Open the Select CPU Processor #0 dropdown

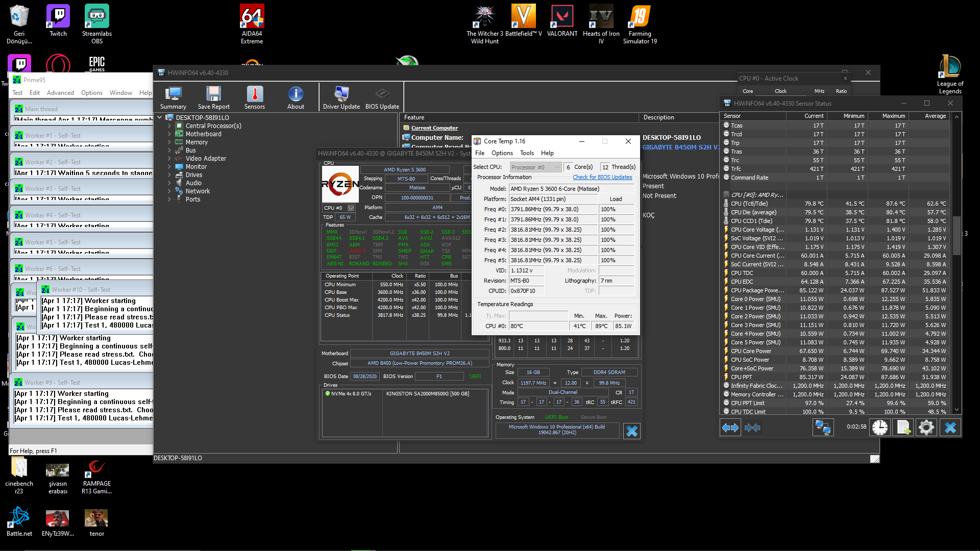pos(535,167)
